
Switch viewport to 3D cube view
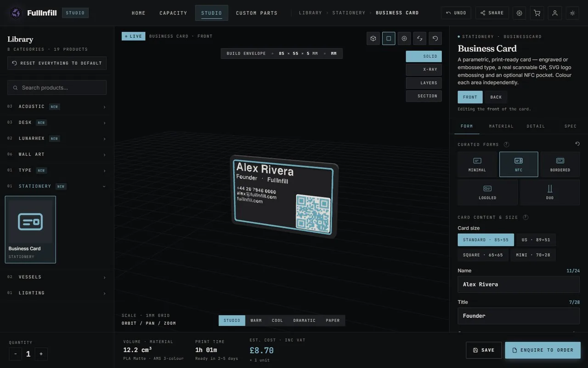click(373, 38)
